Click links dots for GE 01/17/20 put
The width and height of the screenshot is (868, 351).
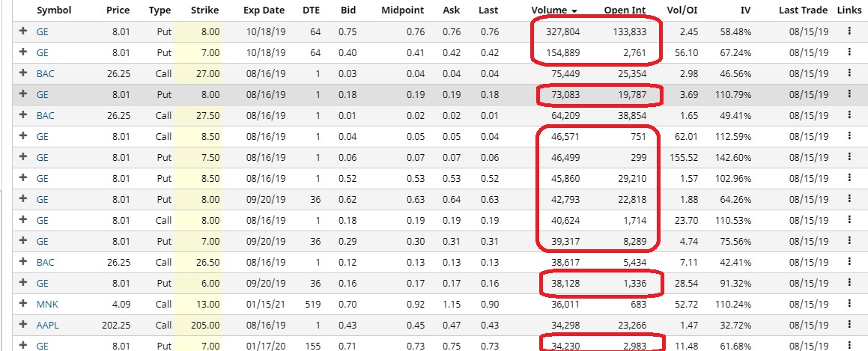point(849,344)
